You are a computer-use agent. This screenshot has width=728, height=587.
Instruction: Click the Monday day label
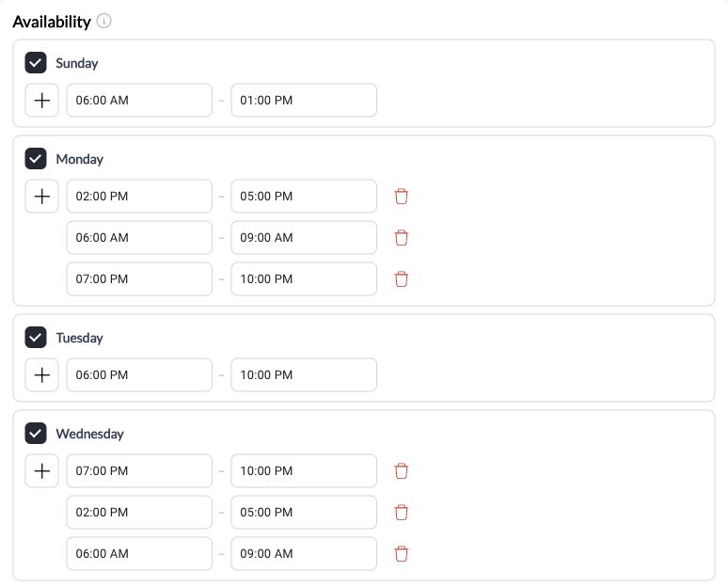tap(79, 159)
